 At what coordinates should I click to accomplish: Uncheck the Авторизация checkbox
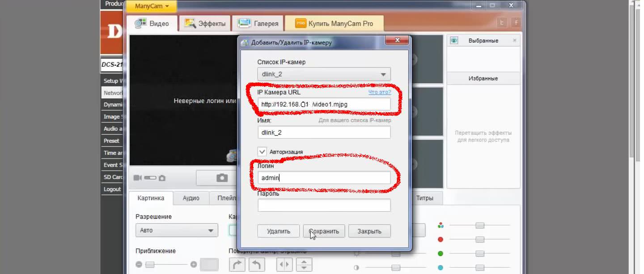click(x=262, y=151)
